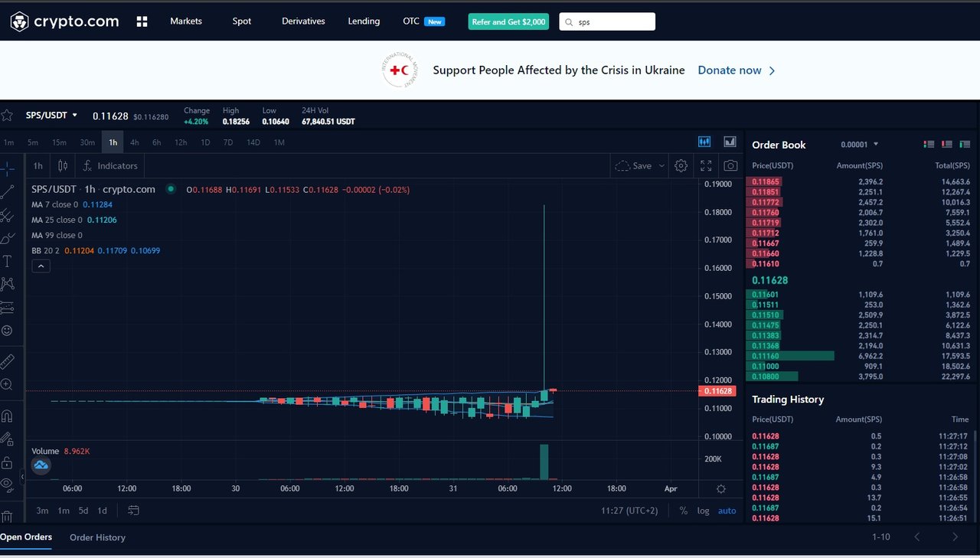Enter fullscreen chart mode
Viewport: 980px width, 558px height.
click(x=706, y=165)
